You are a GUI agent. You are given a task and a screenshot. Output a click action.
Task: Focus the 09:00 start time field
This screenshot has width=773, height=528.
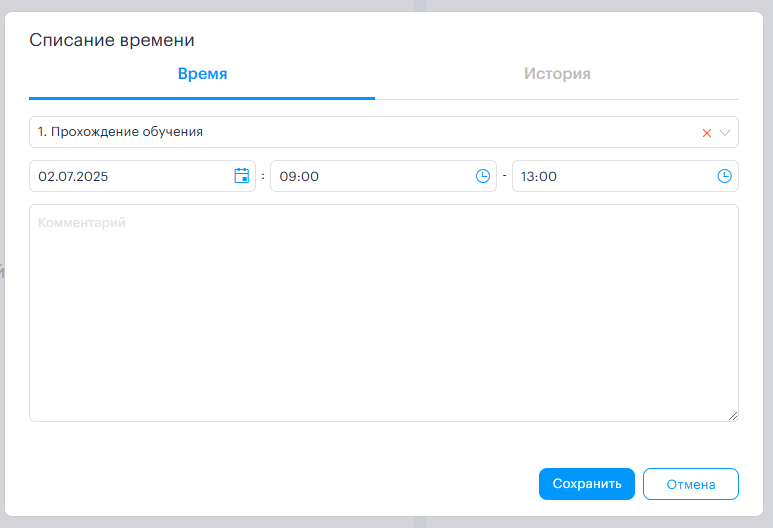click(383, 176)
